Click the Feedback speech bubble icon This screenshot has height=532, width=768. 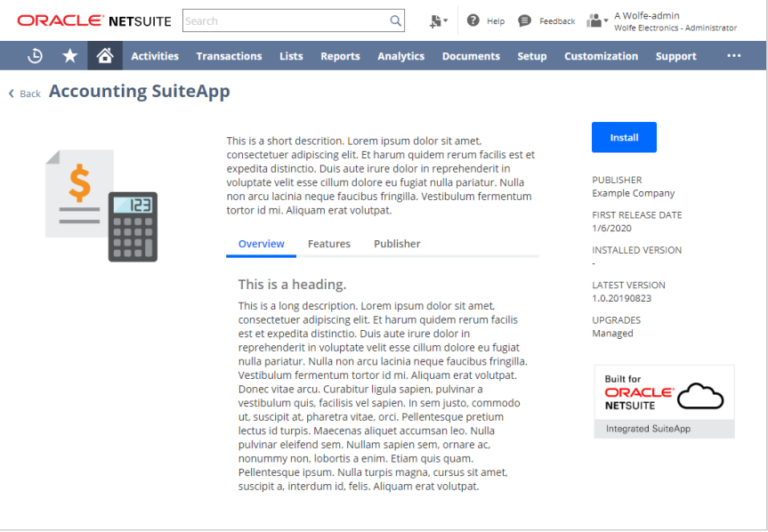click(x=525, y=20)
